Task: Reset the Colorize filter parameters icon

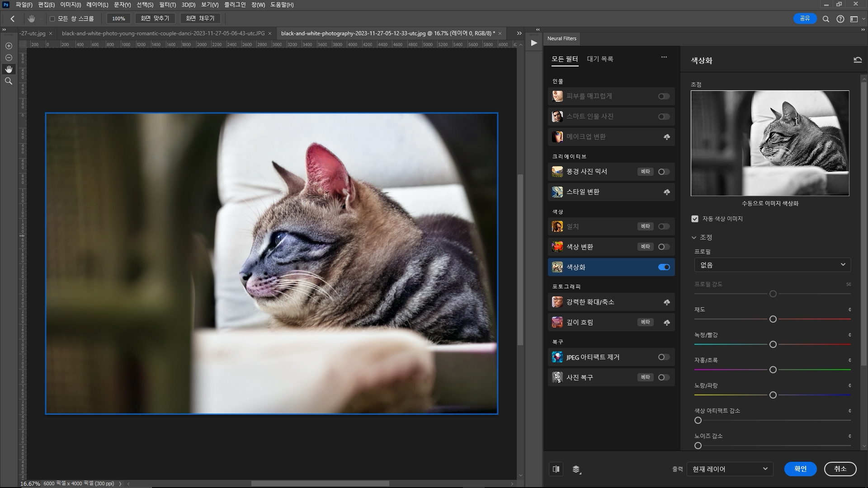Action: click(857, 60)
